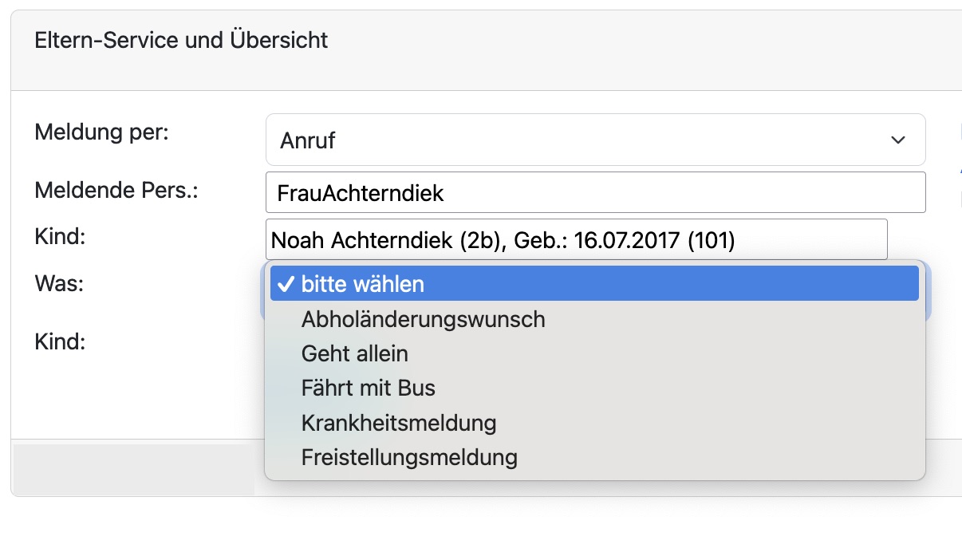
Task: Focus the FrauAchterndiek text field
Action: click(594, 192)
